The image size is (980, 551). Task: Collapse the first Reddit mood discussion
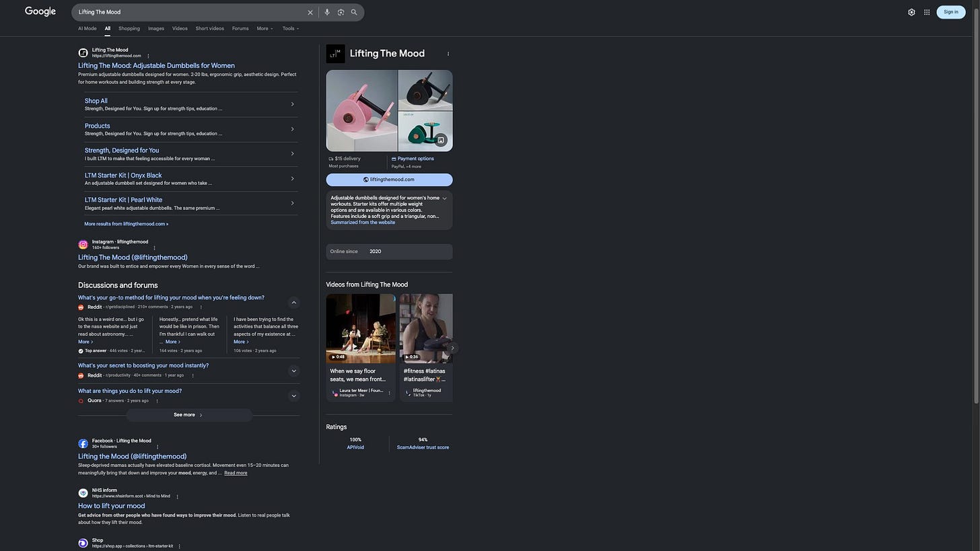coord(293,303)
